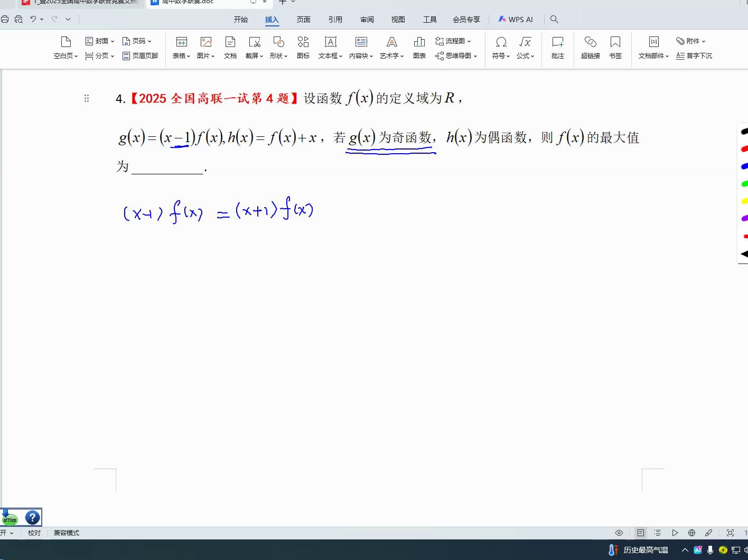The width and height of the screenshot is (748, 560).
Task: Insert a comment using 批注 icon
Action: click(x=557, y=42)
